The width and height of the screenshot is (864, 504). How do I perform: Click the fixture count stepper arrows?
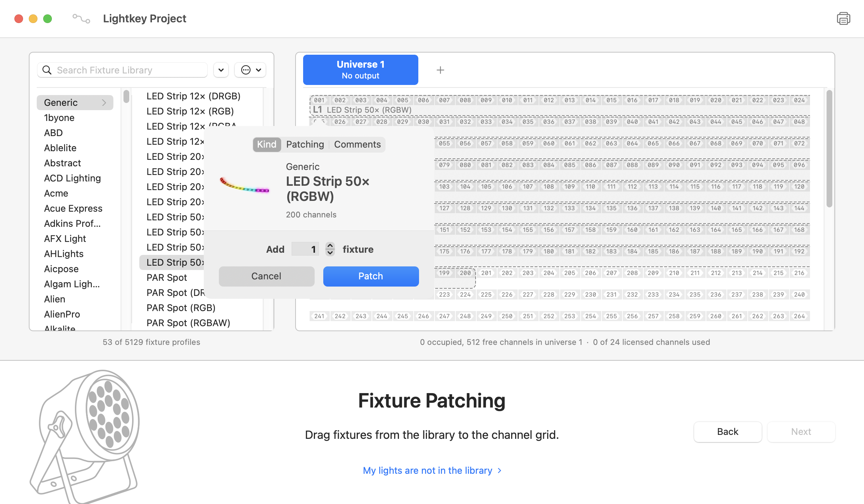[330, 249]
